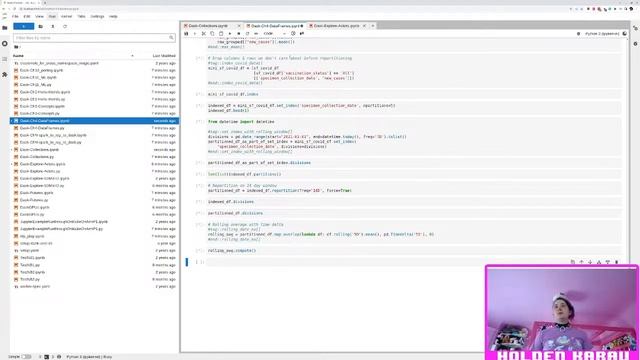Open the cell type Code dropdown
Viewport: 640px width, 360px height.
[274, 33]
